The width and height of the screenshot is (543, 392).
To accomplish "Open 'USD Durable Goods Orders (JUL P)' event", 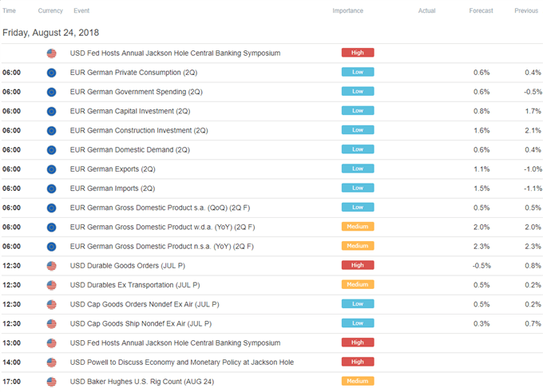I will 128,266.
